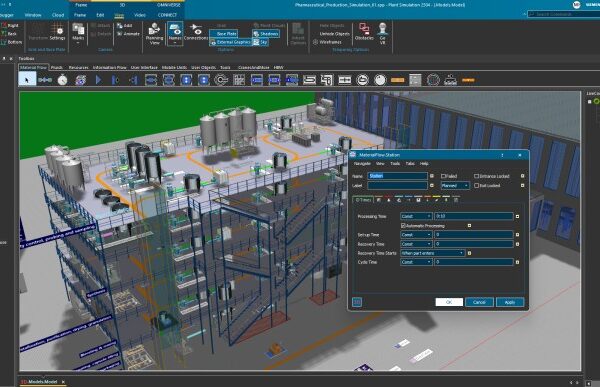Click the Apply button

[x=510, y=302]
